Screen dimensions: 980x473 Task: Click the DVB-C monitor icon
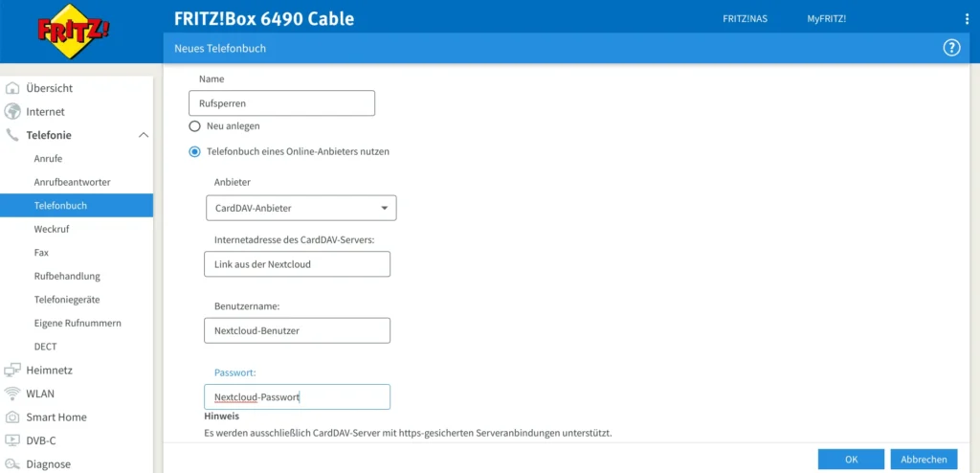click(12, 440)
